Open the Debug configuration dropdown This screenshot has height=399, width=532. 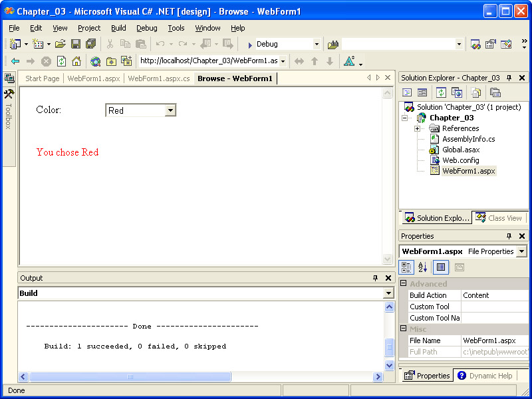[x=317, y=45]
